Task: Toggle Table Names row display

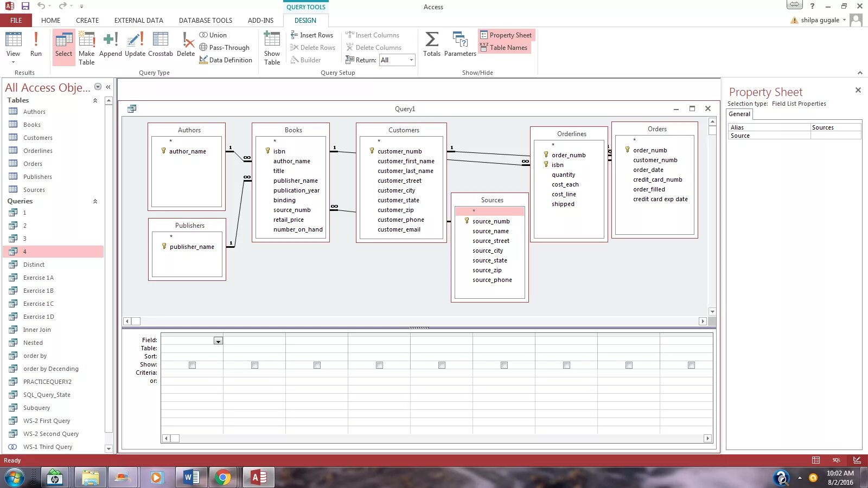Action: pos(503,47)
